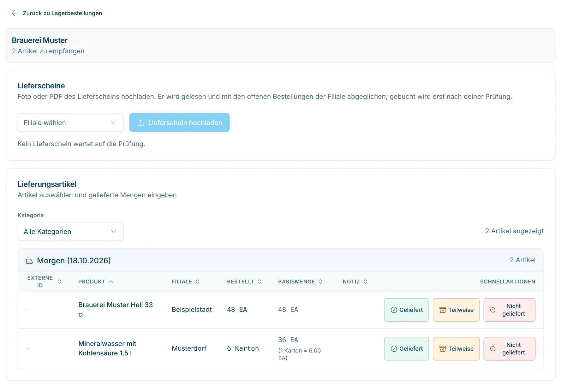This screenshot has height=392, width=567.
Task: Click the 2 Artikel angezeigt counter
Action: [514, 231]
